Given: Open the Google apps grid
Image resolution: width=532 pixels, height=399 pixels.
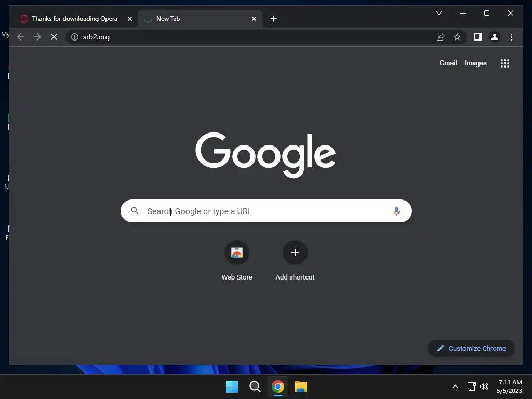Looking at the screenshot, I should point(505,63).
